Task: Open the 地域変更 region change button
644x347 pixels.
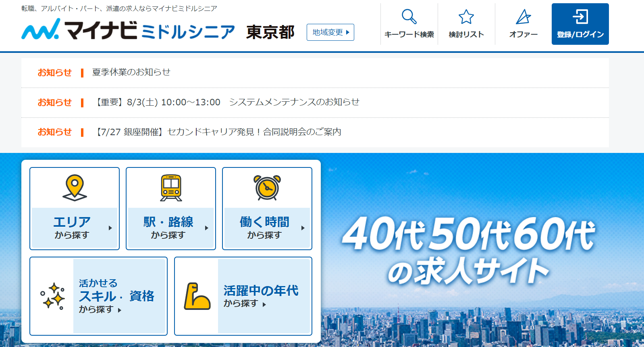Action: click(330, 32)
